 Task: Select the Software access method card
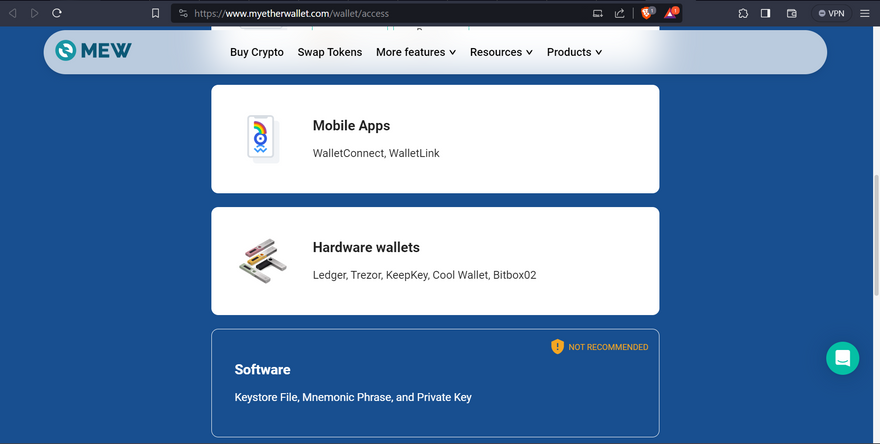click(x=435, y=383)
